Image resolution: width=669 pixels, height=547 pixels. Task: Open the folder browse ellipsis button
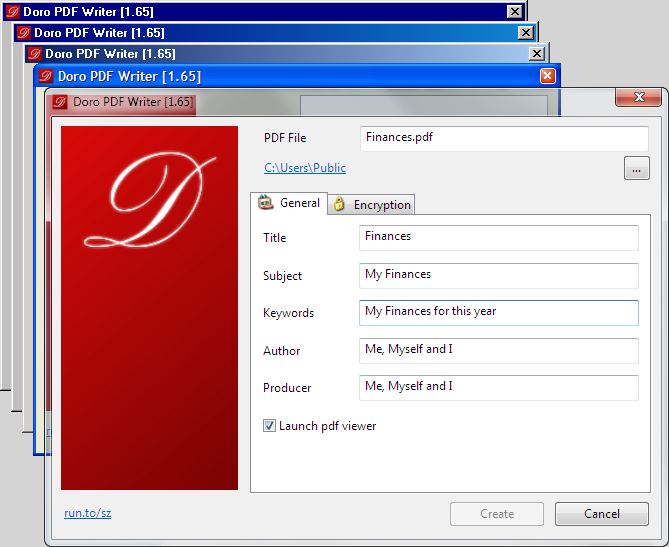coord(637,168)
